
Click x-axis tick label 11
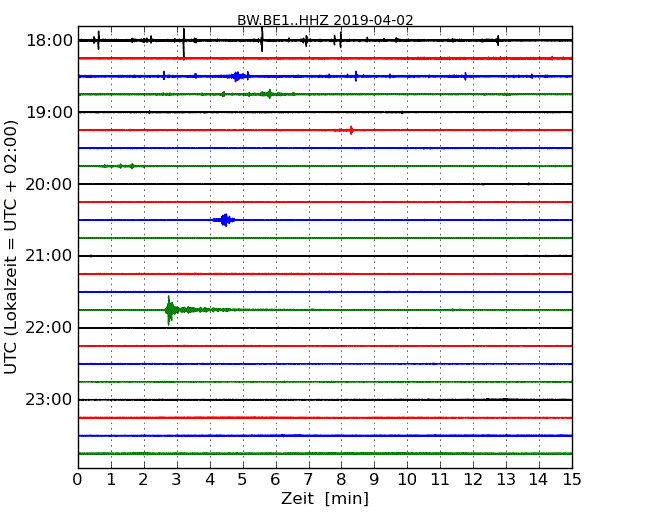pos(440,480)
